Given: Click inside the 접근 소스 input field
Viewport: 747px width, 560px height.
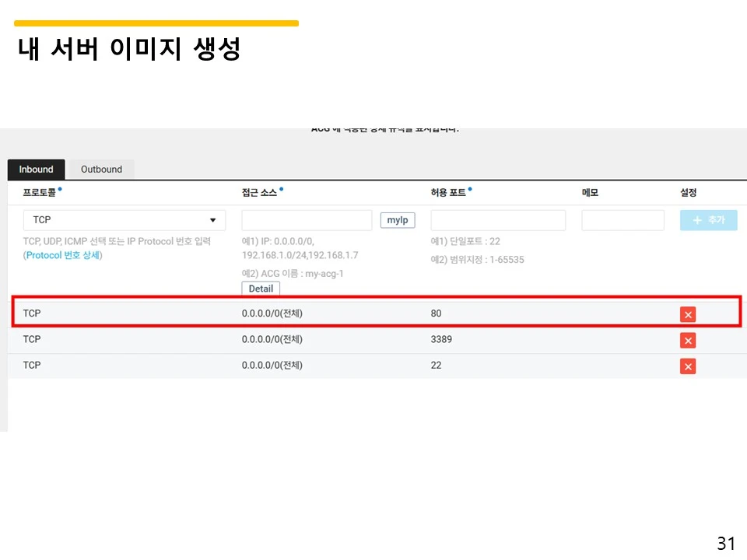Looking at the screenshot, I should click(x=306, y=219).
